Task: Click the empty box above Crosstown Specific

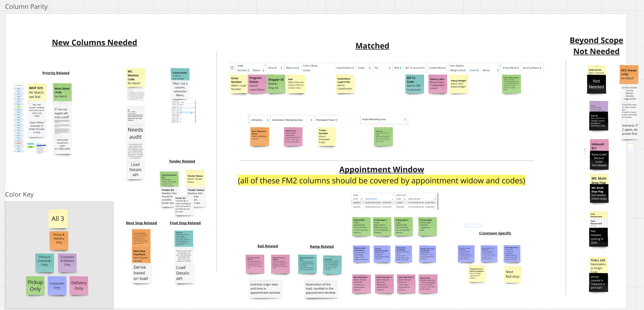Action: pos(473,225)
